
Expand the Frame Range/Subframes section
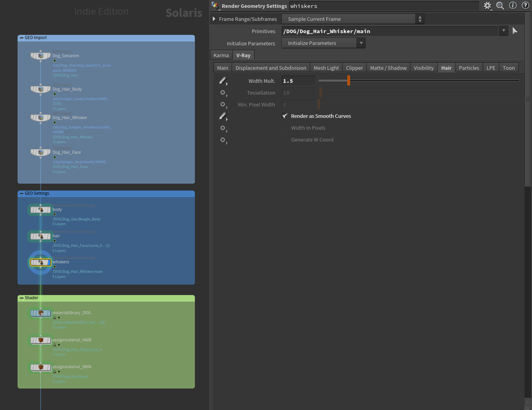pos(214,19)
